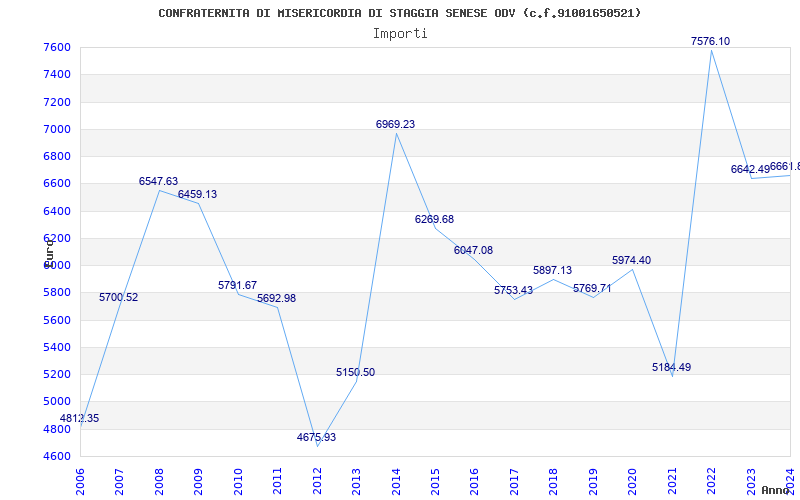
Task: Select the 5700.52 data label
Action: pyautogui.click(x=118, y=297)
